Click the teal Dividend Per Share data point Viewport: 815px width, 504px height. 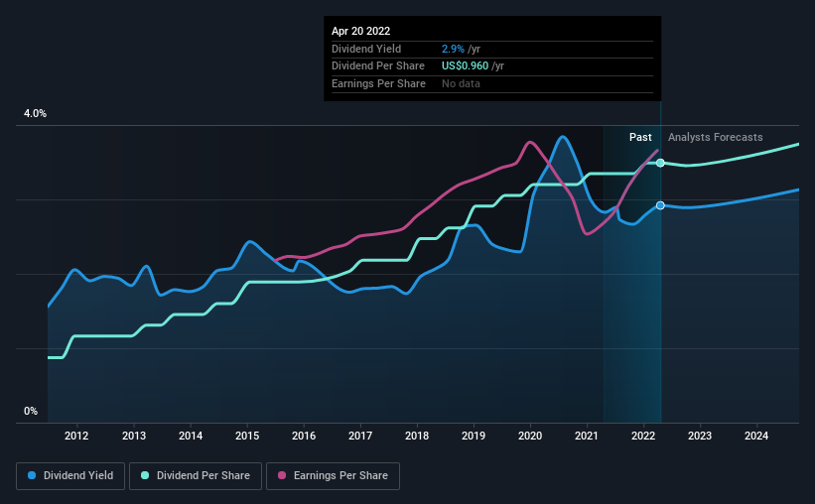660,163
